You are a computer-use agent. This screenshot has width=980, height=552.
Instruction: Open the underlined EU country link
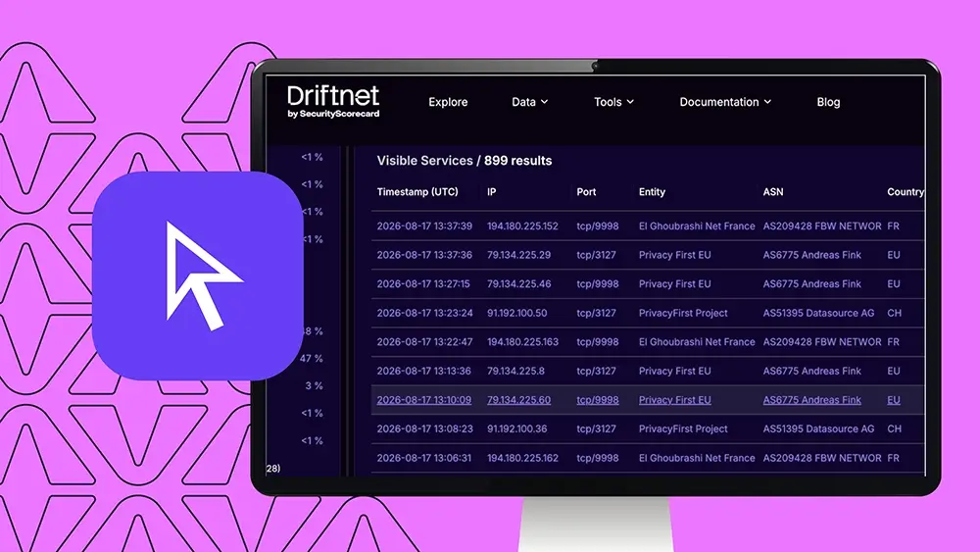click(893, 400)
